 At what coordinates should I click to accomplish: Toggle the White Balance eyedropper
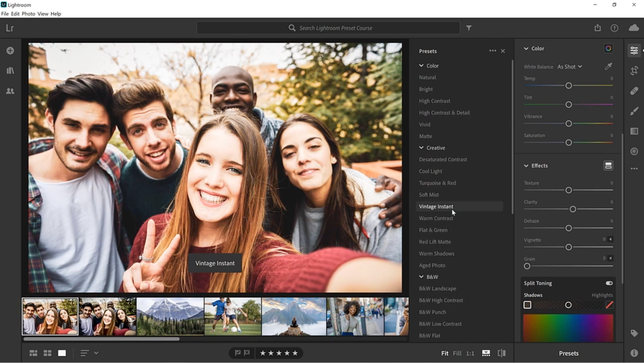tap(608, 66)
